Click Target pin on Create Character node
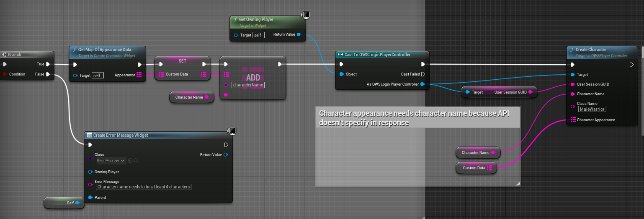The image size is (644, 219). (572, 75)
